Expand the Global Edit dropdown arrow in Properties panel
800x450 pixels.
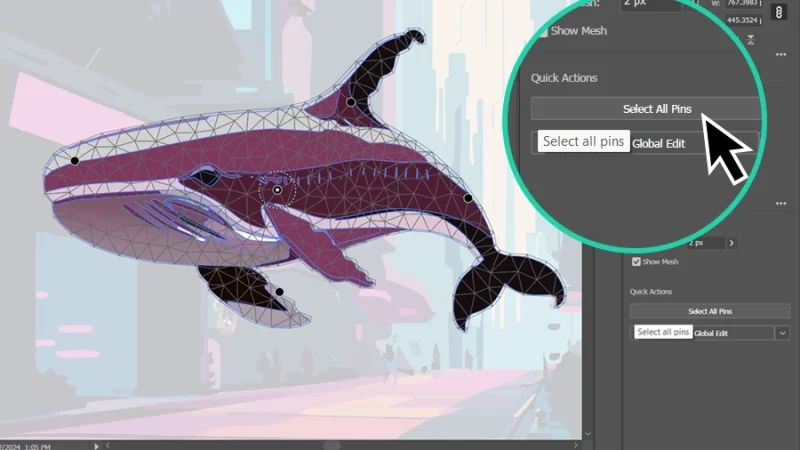point(781,332)
